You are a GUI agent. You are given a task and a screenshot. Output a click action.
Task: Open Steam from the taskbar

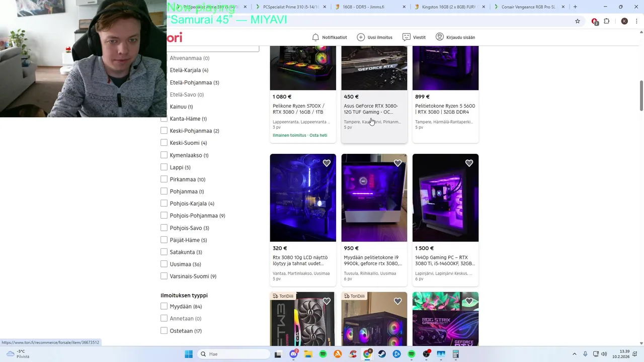click(382, 354)
